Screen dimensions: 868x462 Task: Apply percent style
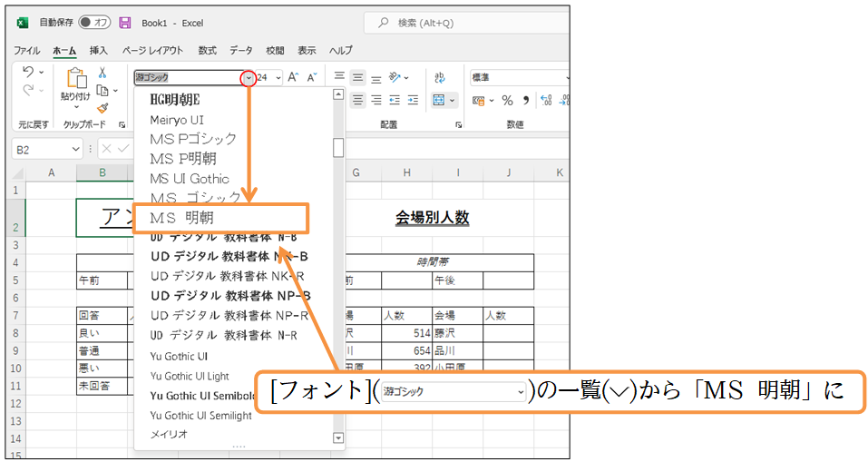coord(507,100)
